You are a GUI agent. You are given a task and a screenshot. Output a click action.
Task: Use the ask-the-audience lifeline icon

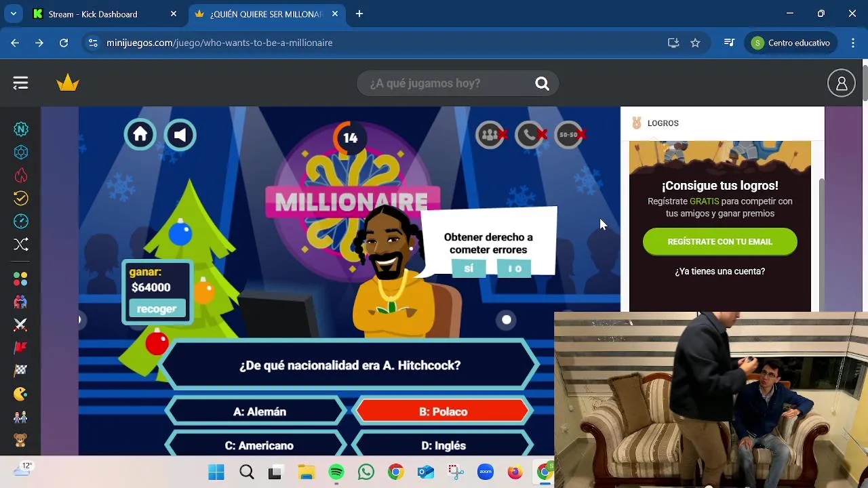click(490, 135)
